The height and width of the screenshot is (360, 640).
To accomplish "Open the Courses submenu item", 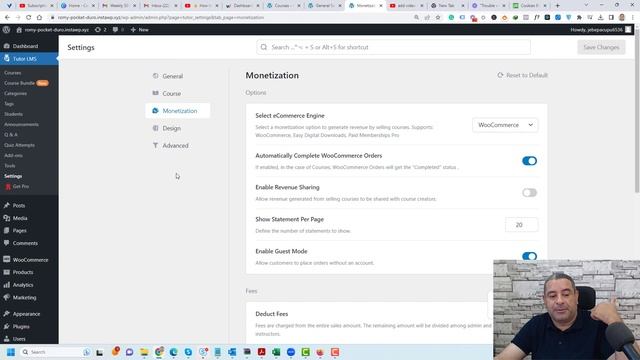I will pyautogui.click(x=13, y=73).
